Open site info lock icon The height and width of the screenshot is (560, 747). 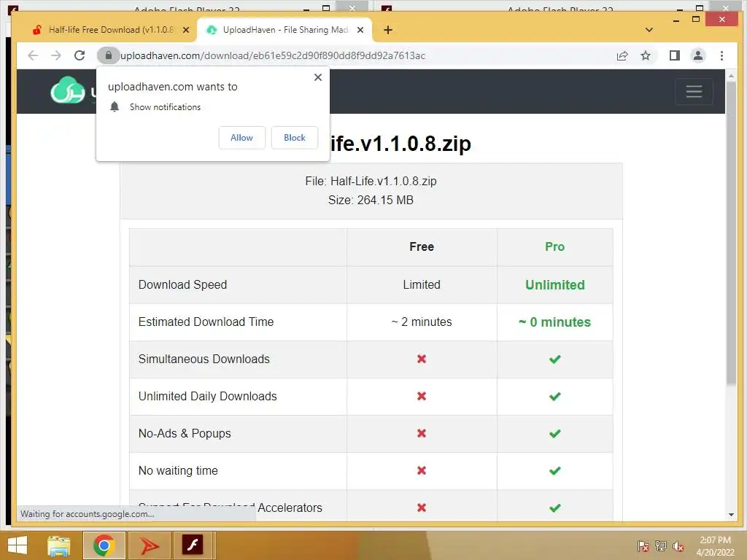tap(108, 55)
